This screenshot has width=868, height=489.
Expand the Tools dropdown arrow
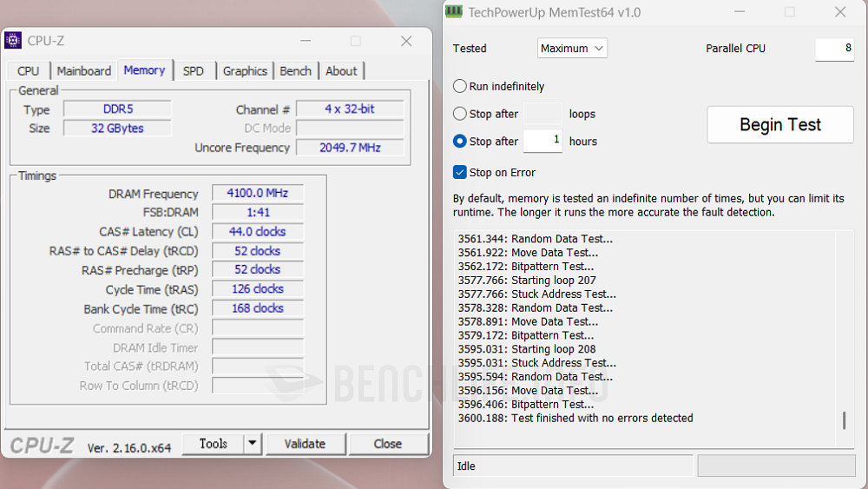[x=253, y=444]
